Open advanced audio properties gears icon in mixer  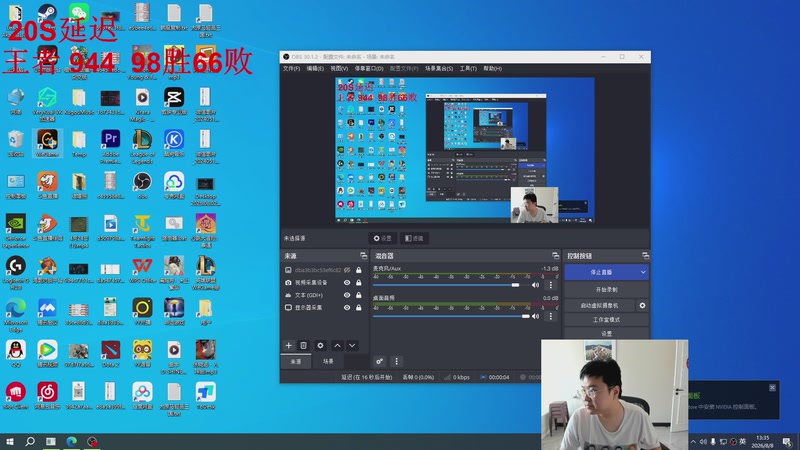[x=380, y=361]
